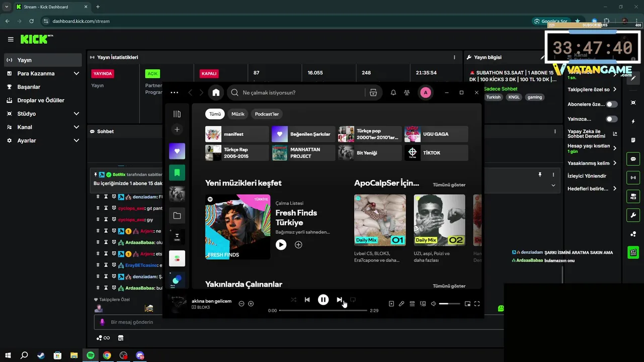This screenshot has height=362, width=644.
Task: Add current song with the plus icon
Action: (251, 304)
